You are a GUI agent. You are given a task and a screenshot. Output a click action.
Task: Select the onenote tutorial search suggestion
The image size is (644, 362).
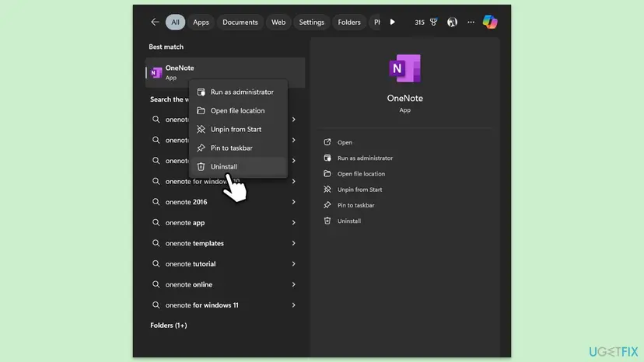pos(224,264)
